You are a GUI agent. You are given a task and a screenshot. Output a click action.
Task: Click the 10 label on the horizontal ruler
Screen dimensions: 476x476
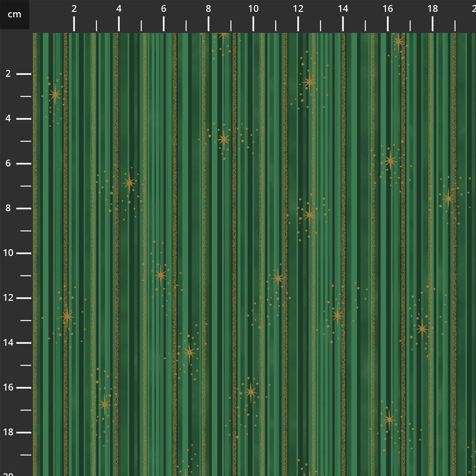point(253,9)
